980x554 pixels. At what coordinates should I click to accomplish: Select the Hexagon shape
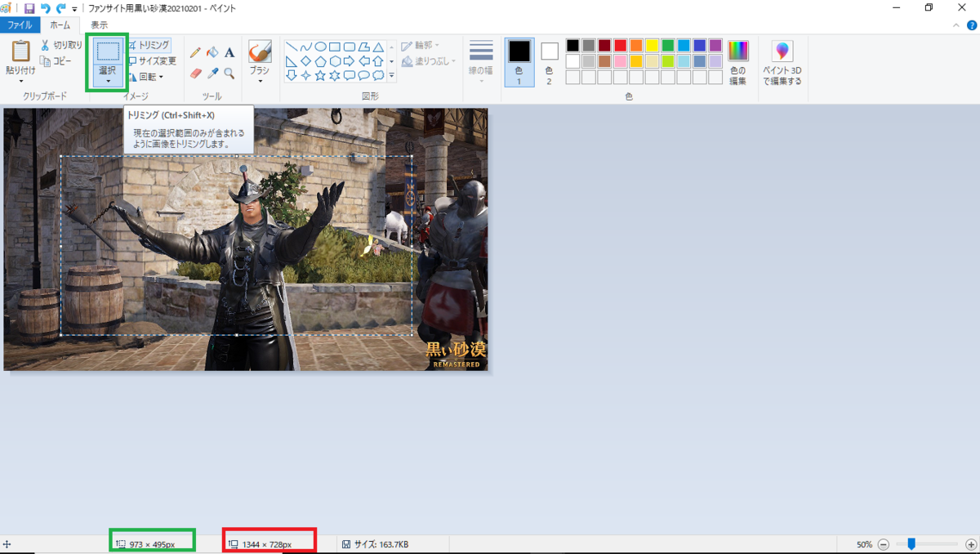(335, 61)
